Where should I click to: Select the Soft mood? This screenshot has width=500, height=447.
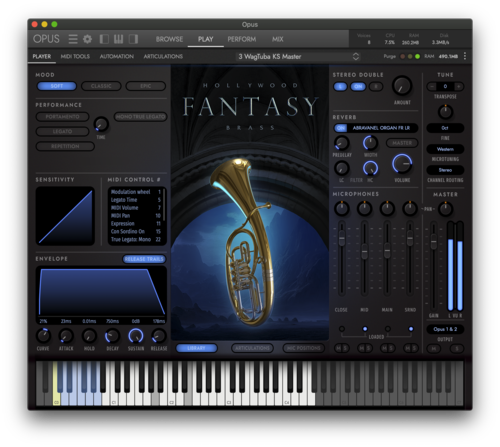(57, 86)
